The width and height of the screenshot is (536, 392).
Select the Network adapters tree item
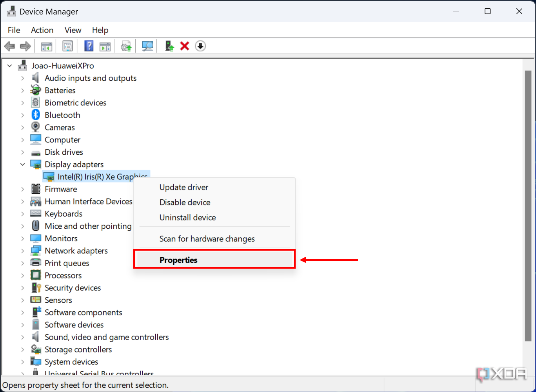point(76,251)
